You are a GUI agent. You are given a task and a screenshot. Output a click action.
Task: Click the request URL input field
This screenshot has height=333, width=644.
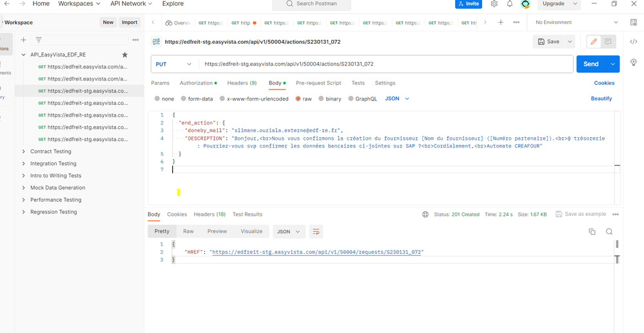[384, 64]
